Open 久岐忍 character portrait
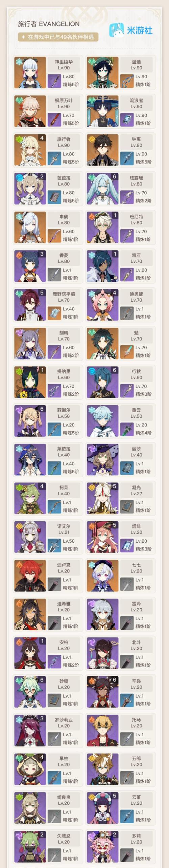169x868 pixels. 30,846
